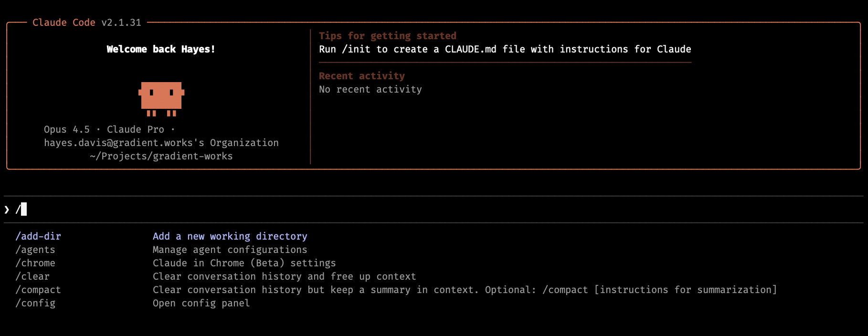Image resolution: width=868 pixels, height=336 pixels.
Task: Click 'Recent activity' heading
Action: (362, 76)
